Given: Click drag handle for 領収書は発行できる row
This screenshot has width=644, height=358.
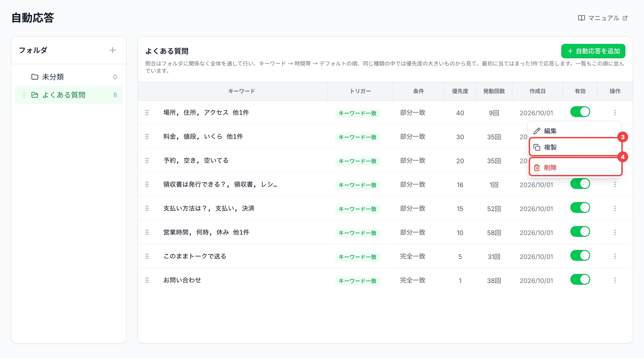Looking at the screenshot, I should pyautogui.click(x=147, y=185).
